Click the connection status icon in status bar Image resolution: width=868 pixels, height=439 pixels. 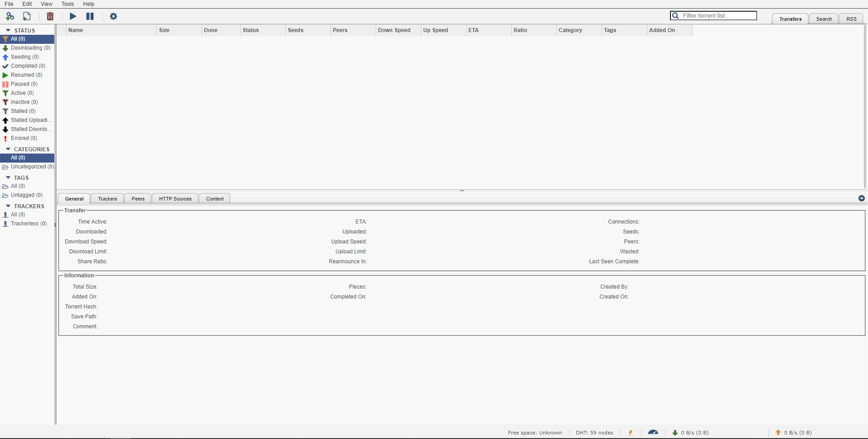click(x=631, y=433)
